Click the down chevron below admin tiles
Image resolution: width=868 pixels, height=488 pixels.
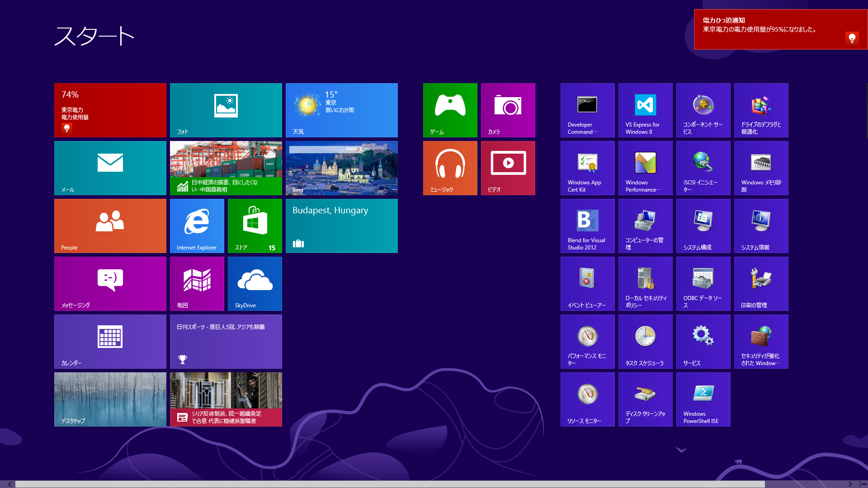coord(681,450)
